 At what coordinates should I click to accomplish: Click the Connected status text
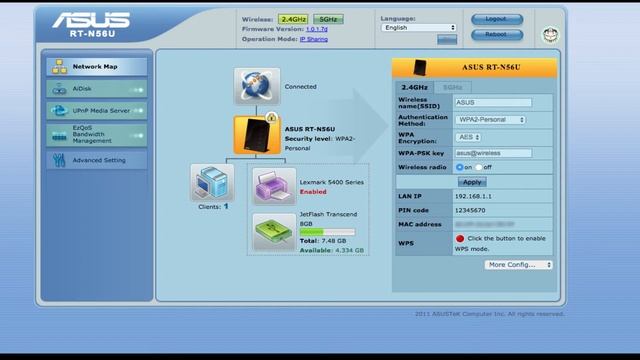[300, 87]
